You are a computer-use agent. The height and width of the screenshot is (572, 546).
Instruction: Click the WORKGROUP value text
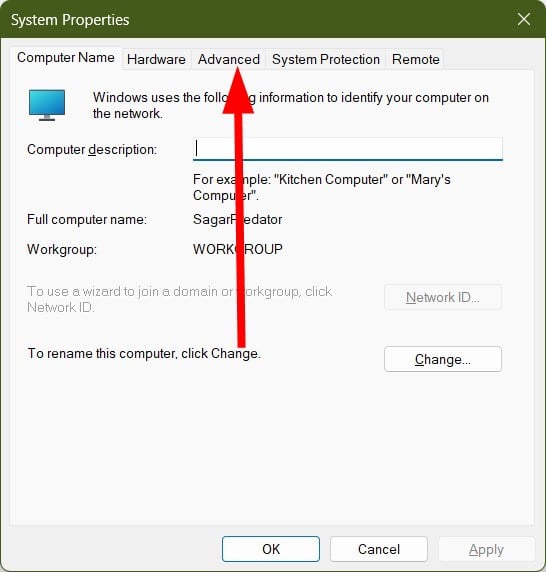click(238, 249)
